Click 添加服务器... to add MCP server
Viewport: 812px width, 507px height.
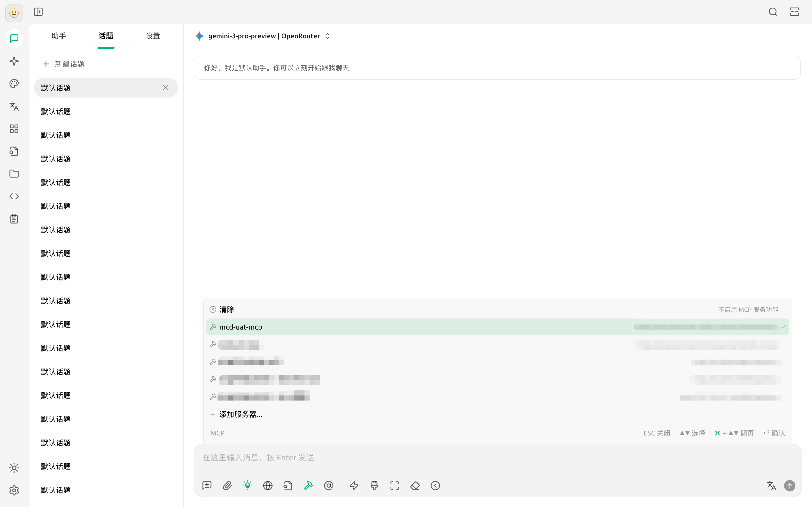click(240, 414)
